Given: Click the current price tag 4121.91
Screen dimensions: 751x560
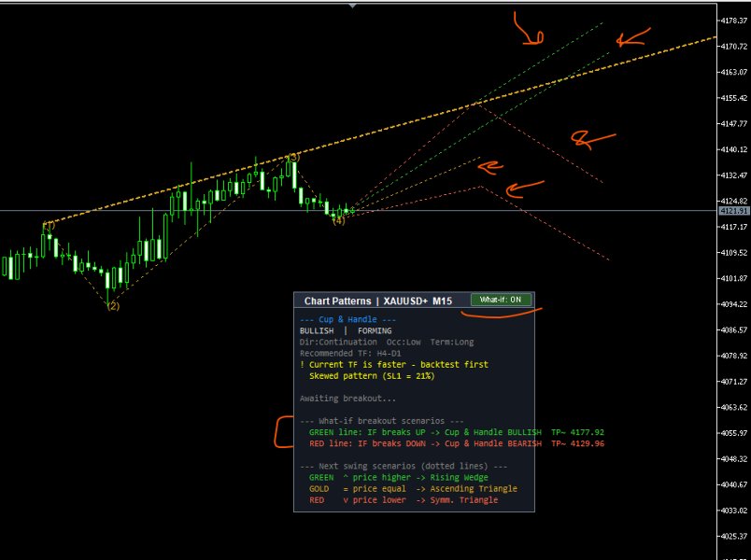Looking at the screenshot, I should pyautogui.click(x=734, y=211).
